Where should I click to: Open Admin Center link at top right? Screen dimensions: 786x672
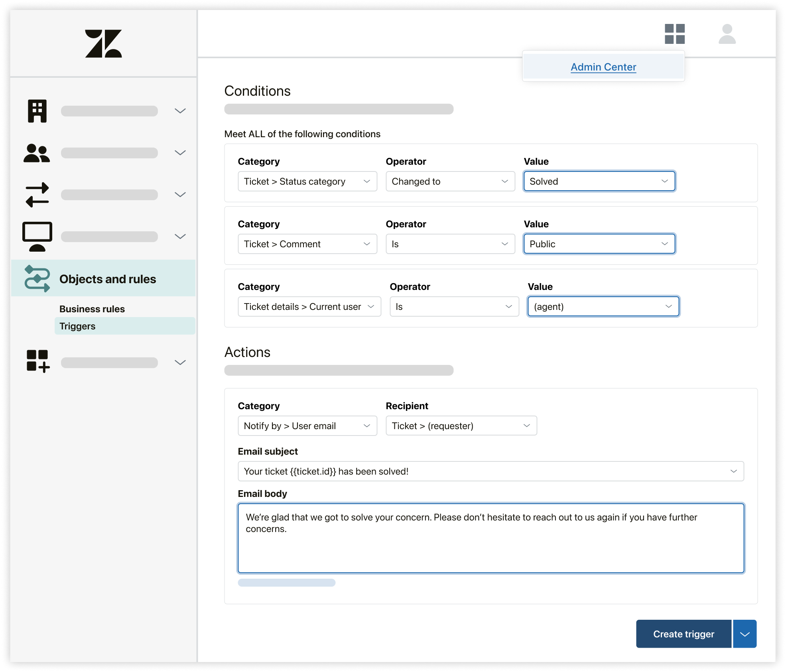(x=603, y=67)
